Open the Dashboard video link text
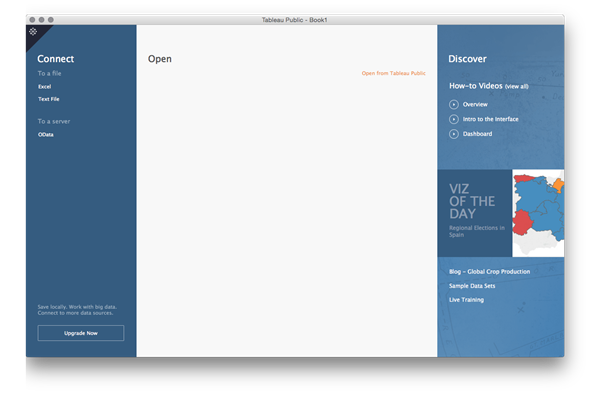 pyautogui.click(x=477, y=134)
